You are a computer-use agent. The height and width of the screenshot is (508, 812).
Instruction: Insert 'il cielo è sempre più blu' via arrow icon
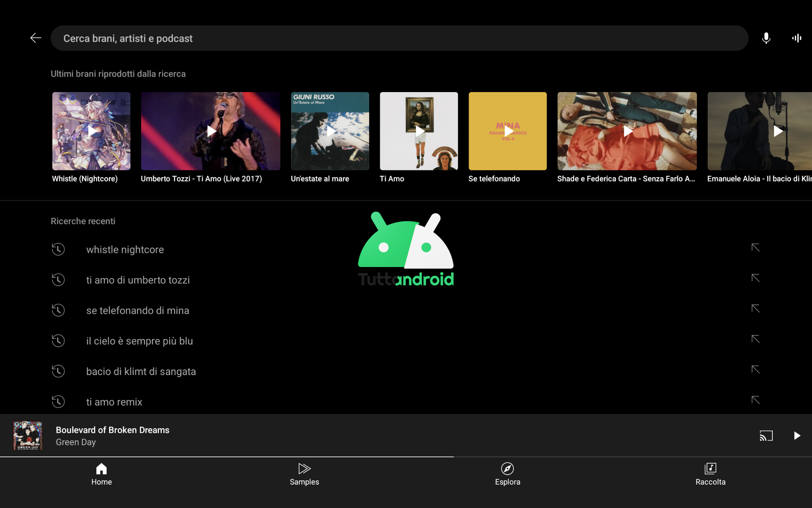pyautogui.click(x=756, y=339)
